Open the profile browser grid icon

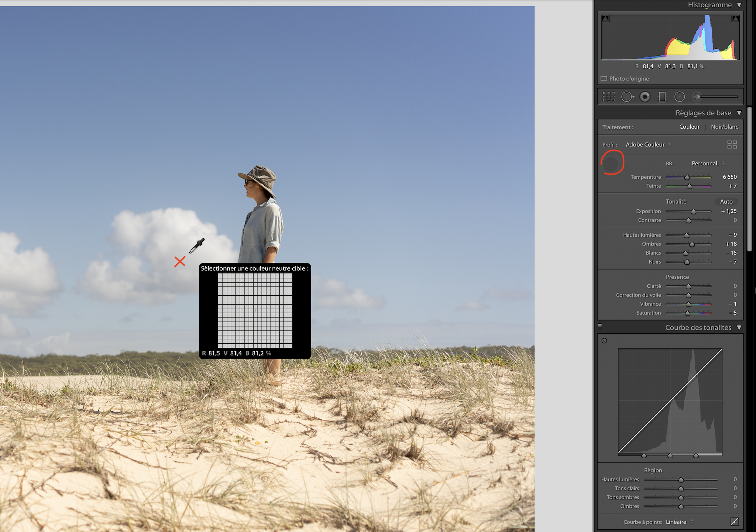tap(732, 144)
